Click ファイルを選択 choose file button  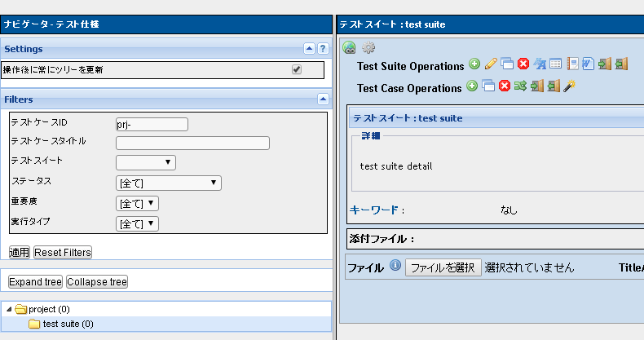tap(443, 267)
